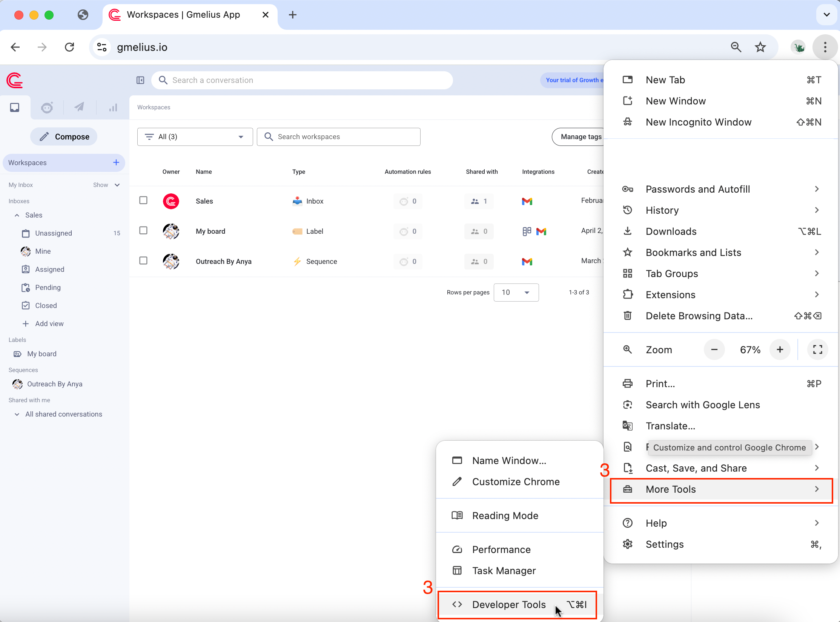The width and height of the screenshot is (840, 622).
Task: Expand All shared conversations
Action: click(17, 414)
